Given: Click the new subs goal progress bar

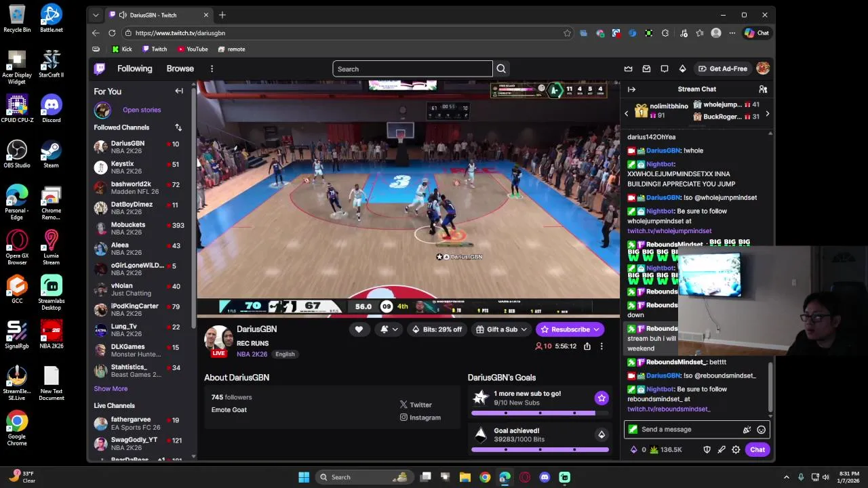Looking at the screenshot, I should [x=540, y=413].
